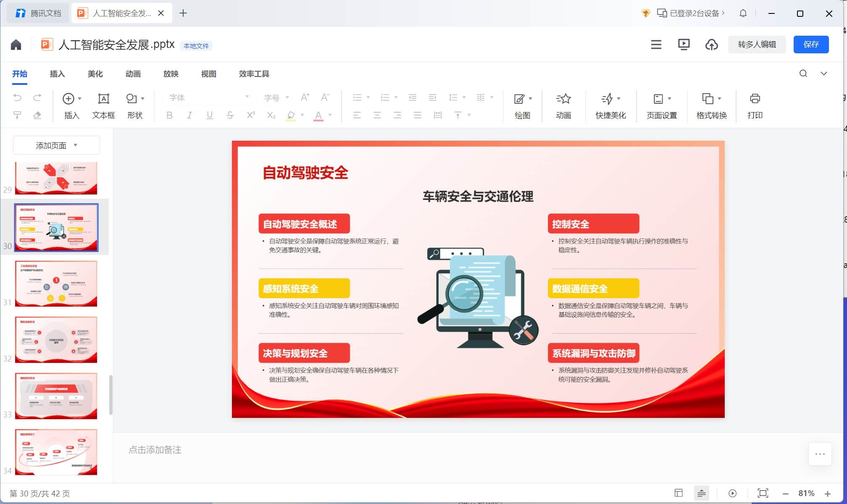The height and width of the screenshot is (504, 847).
Task: Toggle underline formatting
Action: (210, 115)
